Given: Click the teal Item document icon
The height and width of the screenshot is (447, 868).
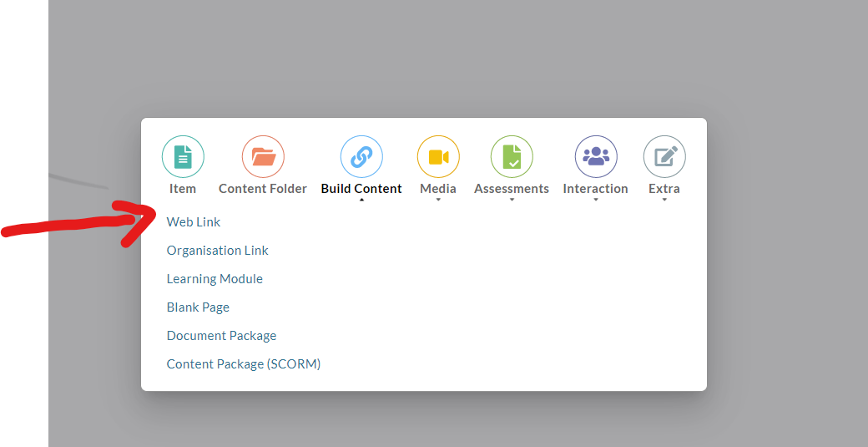Looking at the screenshot, I should coord(183,157).
